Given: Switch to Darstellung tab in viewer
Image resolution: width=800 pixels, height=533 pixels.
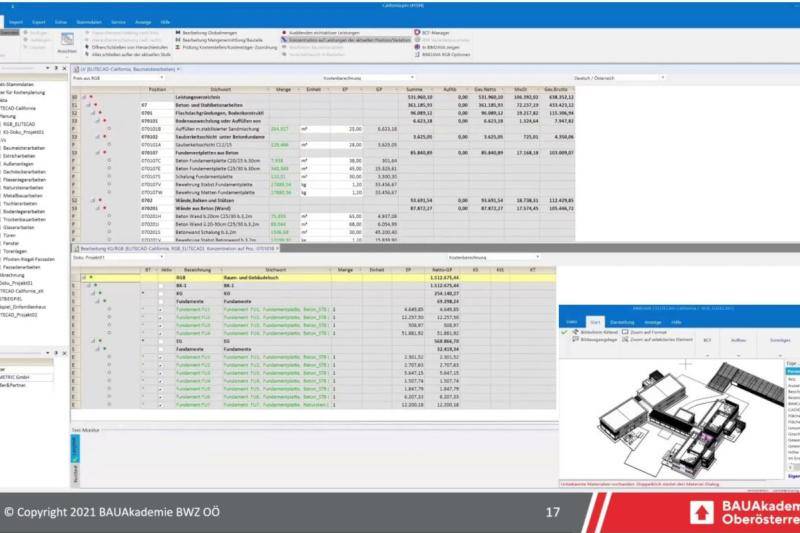Looking at the screenshot, I should [622, 322].
